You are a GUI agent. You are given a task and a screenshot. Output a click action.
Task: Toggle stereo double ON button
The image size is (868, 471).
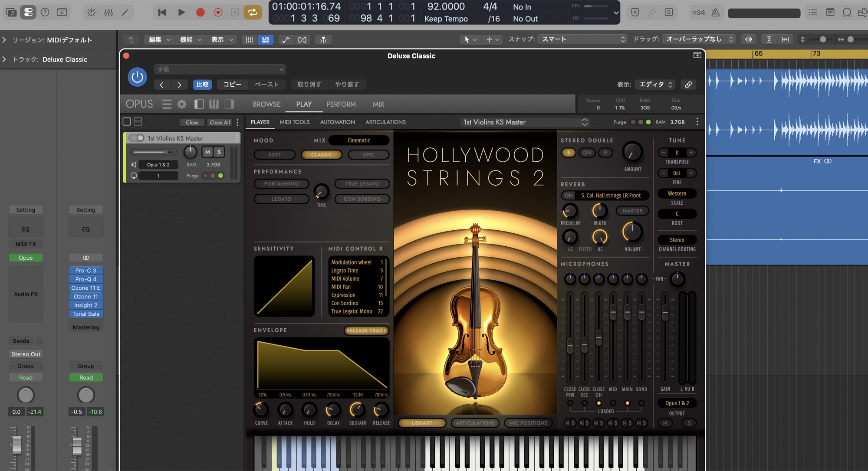587,153
